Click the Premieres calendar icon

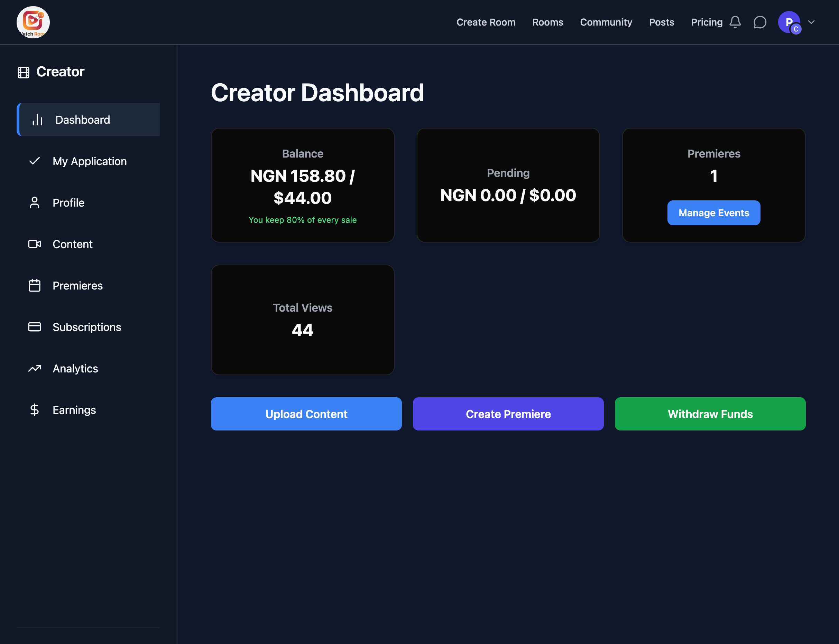(35, 285)
